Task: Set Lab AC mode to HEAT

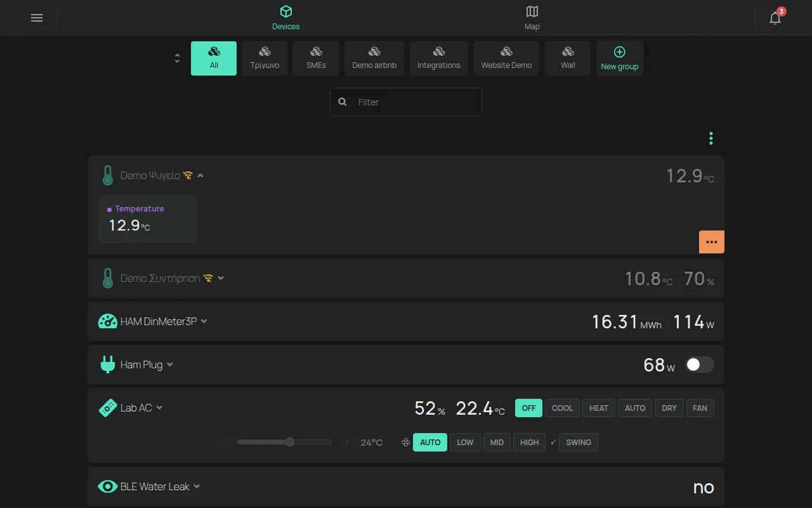Action: pos(599,408)
